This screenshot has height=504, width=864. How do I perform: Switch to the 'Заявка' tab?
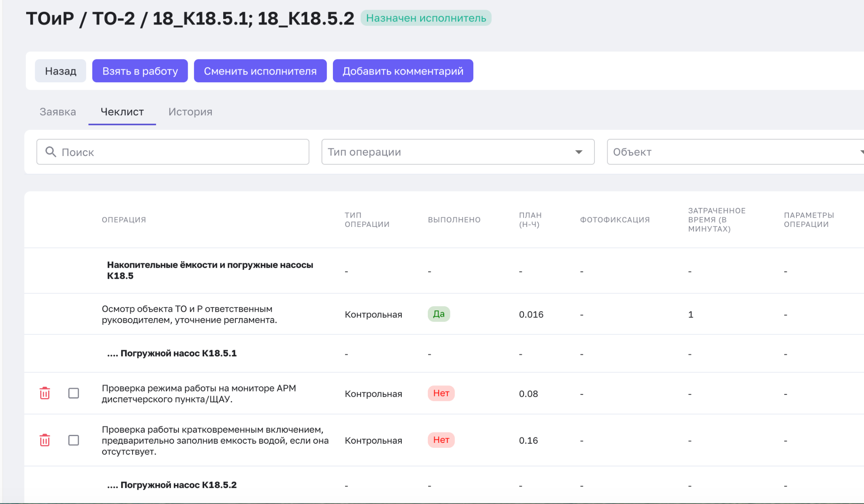pyautogui.click(x=58, y=112)
